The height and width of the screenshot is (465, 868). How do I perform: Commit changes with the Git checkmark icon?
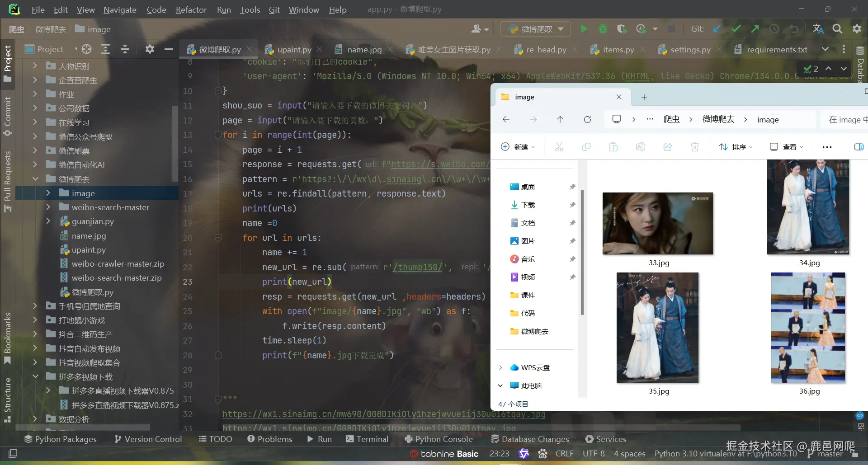point(736,29)
